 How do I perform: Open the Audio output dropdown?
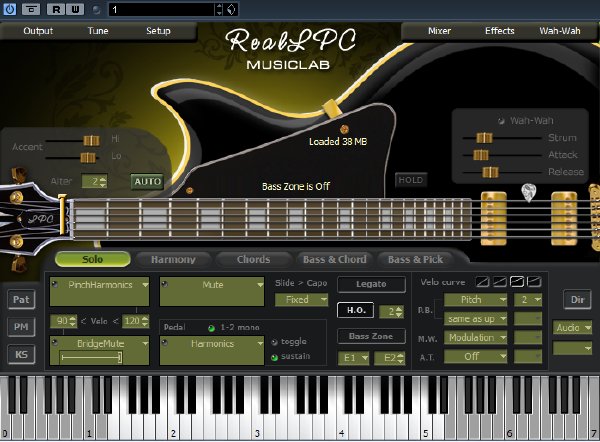[572, 328]
